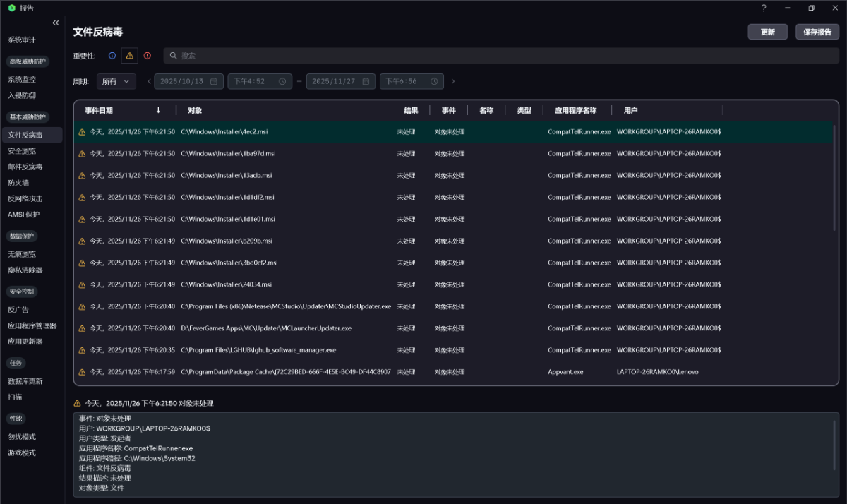
Task: Toggle the red critical importance filter
Action: pos(147,56)
